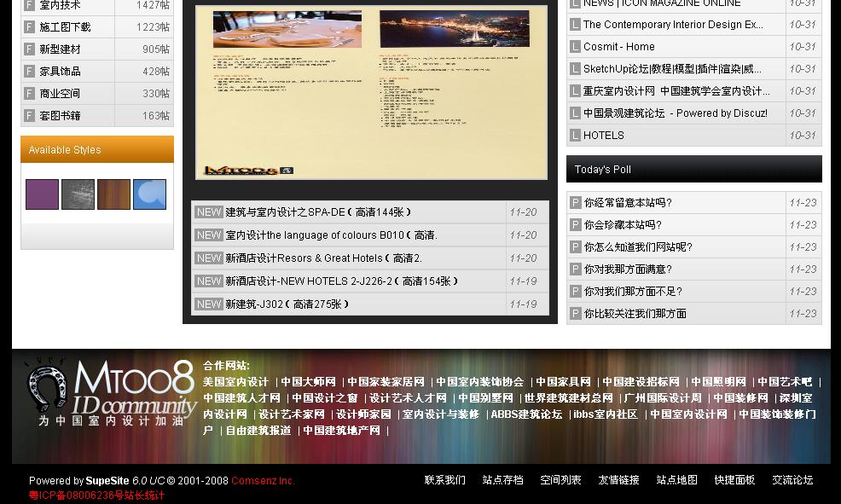Click the SupeSite link in footer
Image resolution: width=841 pixels, height=504 pixels.
pos(107,480)
